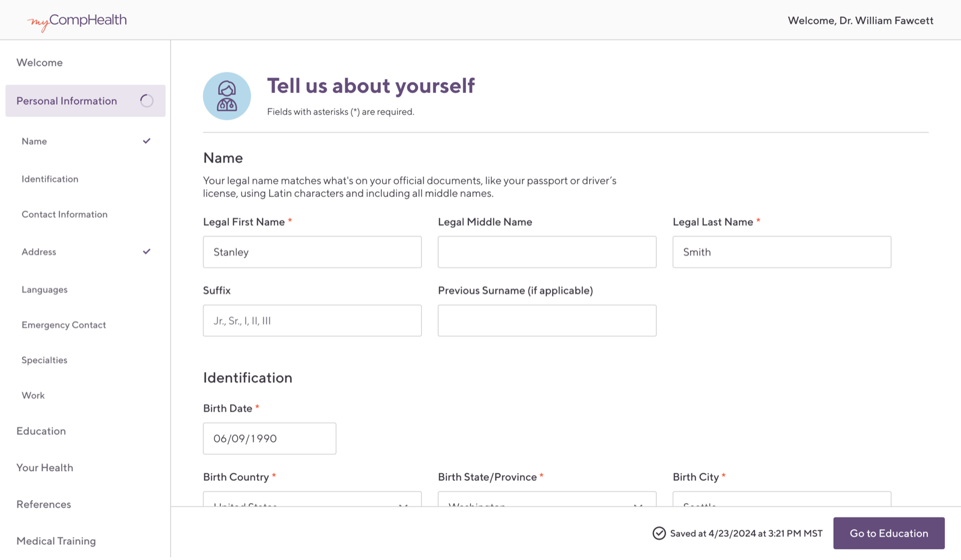Screen dimensions: 961x560
Task: Edit the Birth Date field
Action: [x=269, y=439]
